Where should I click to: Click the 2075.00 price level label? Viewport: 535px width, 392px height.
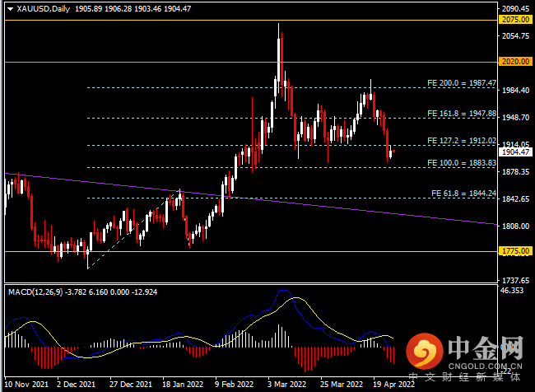pyautogui.click(x=516, y=20)
